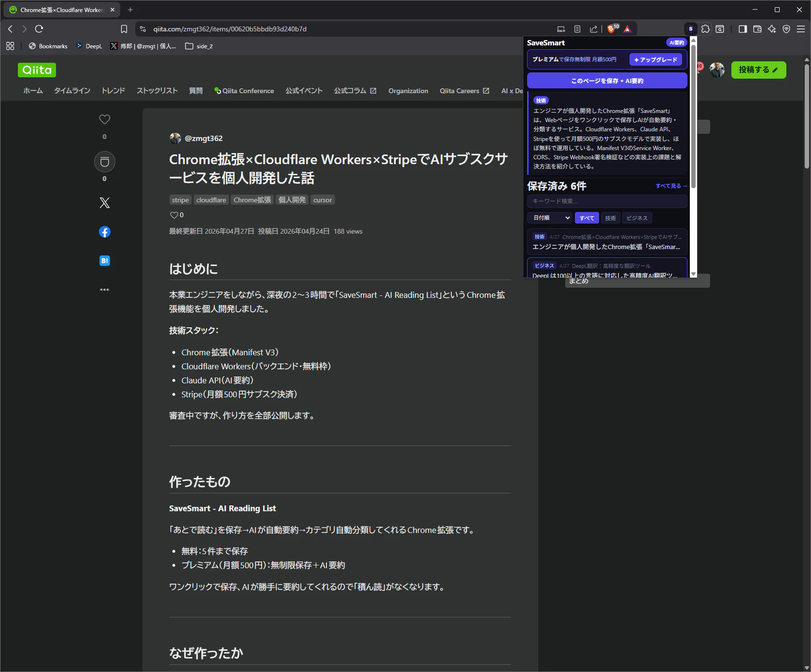Click the アップグレード button
The image size is (811, 672).
pos(656,59)
